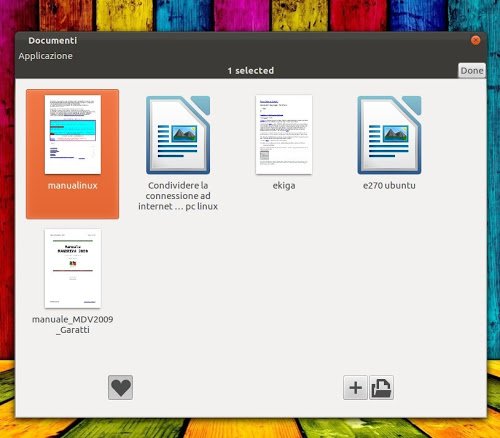Add selection to collection with plus icon
This screenshot has height=438, width=500.
(355, 387)
